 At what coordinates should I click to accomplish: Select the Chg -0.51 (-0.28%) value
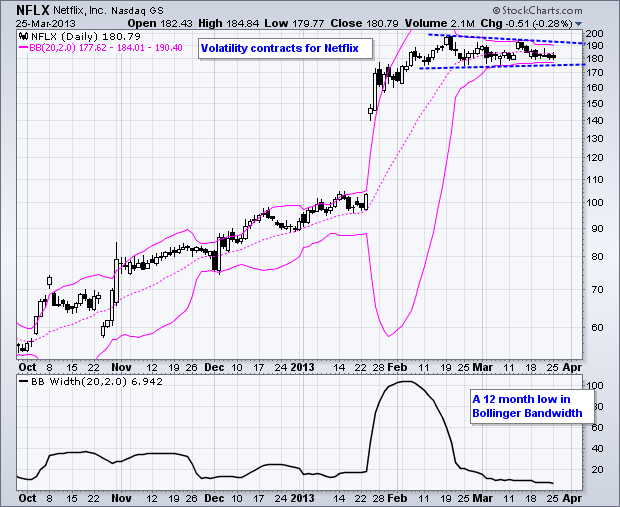pos(527,24)
